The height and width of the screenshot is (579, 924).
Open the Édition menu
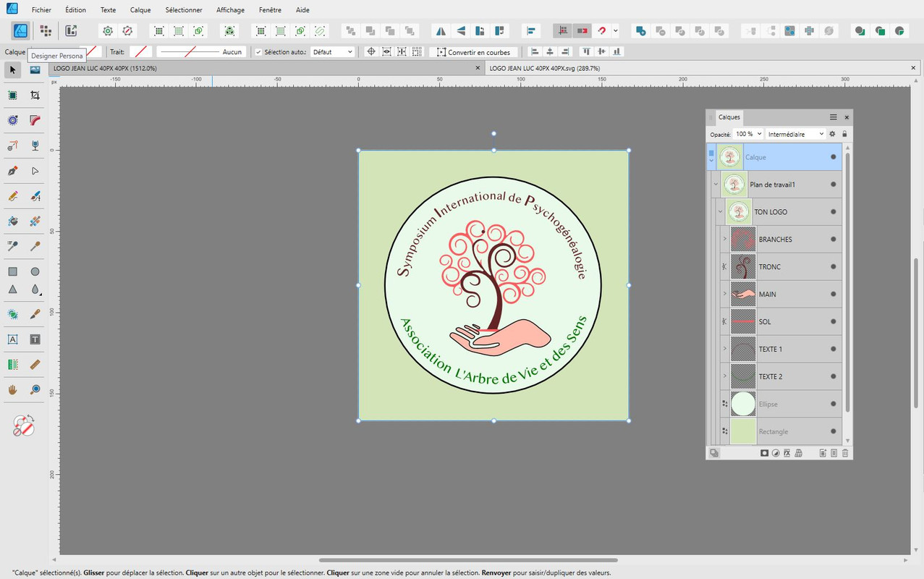(75, 10)
